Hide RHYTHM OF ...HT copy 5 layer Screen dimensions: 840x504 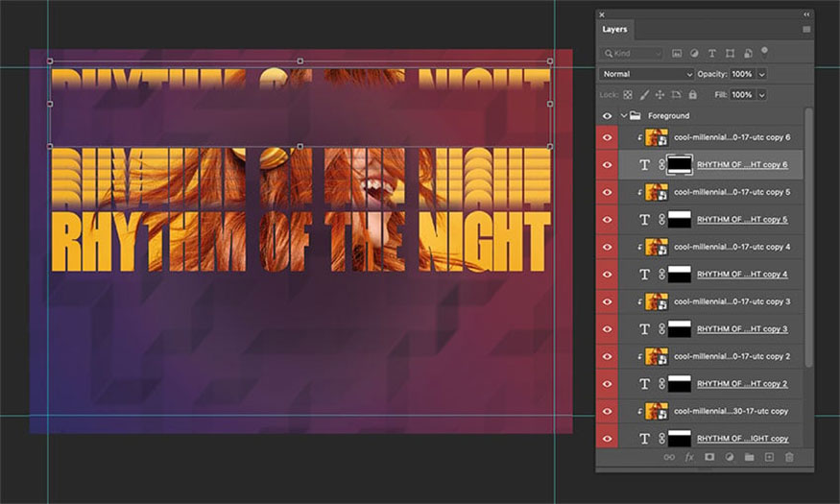(x=607, y=220)
